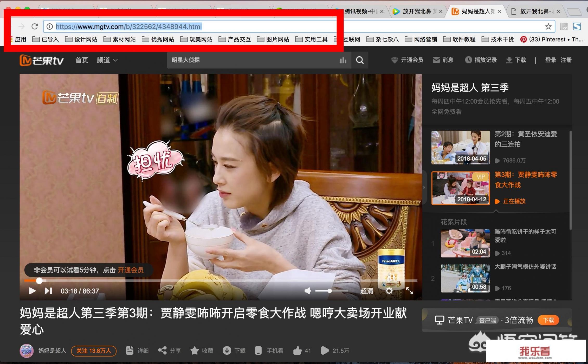This screenshot has width=588, height=364.
Task: Open the 软件教程 bookmarks folder
Action: pos(459,39)
